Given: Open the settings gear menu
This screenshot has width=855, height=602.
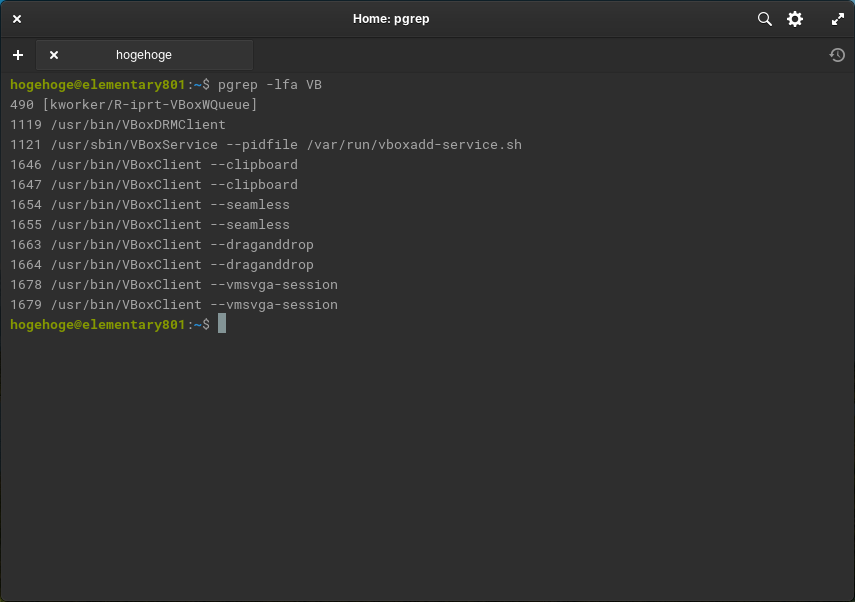Looking at the screenshot, I should pos(795,19).
